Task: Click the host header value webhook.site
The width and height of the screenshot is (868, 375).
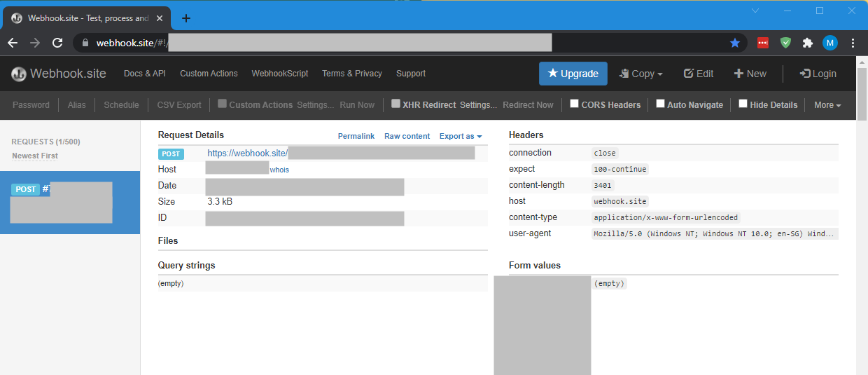Action: pos(620,201)
